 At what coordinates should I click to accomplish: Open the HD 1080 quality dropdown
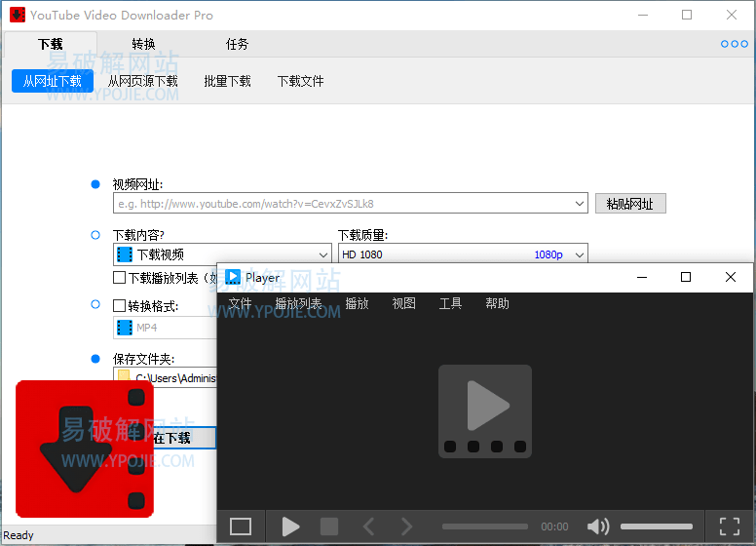(x=463, y=254)
